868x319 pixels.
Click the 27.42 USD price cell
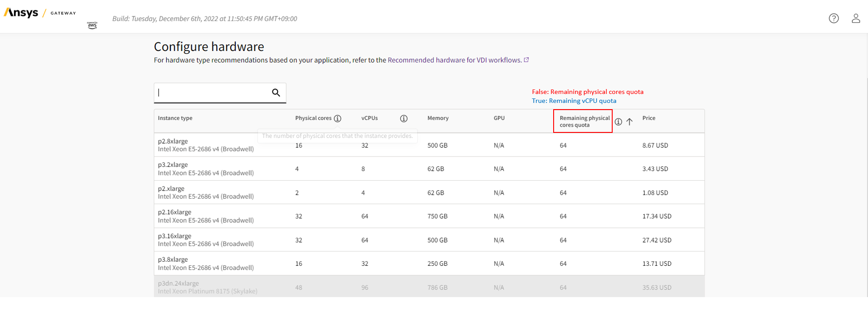657,240
